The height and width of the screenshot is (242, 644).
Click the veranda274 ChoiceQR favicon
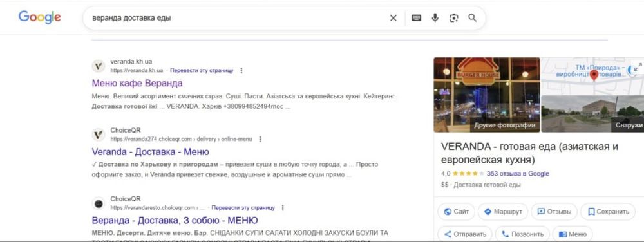click(98, 135)
